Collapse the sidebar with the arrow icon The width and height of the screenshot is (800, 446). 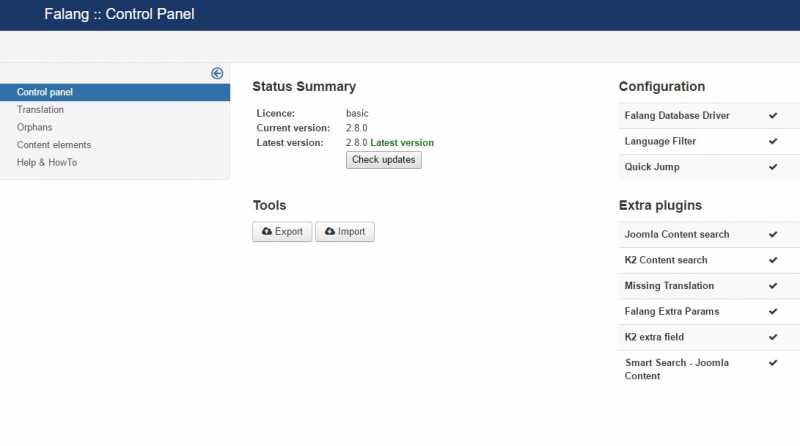point(217,73)
